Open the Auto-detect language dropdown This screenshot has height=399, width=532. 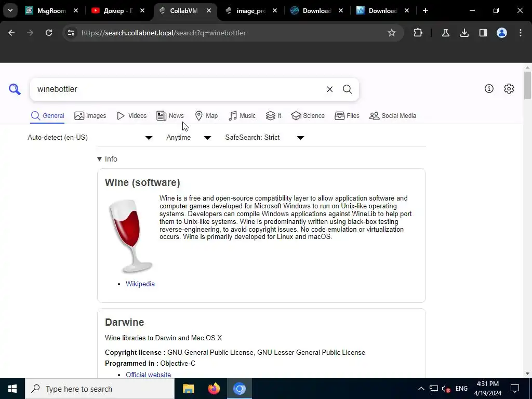coord(90,137)
